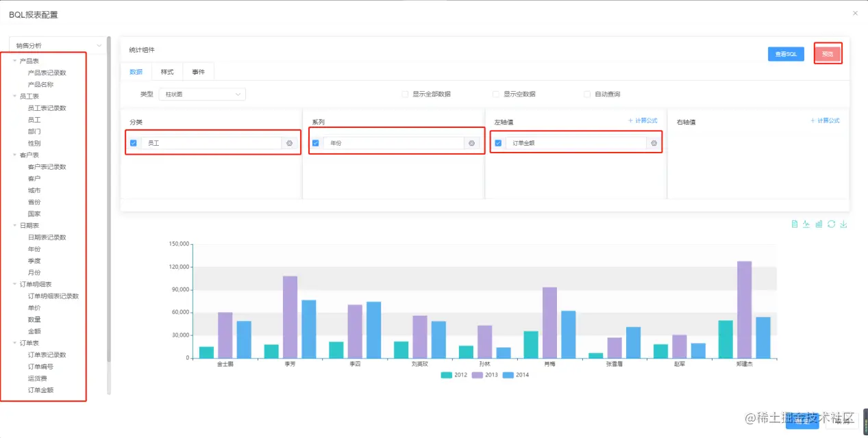Enable 显示全部数据 checkbox
Viewport: 868px width, 438px height.
(x=405, y=94)
